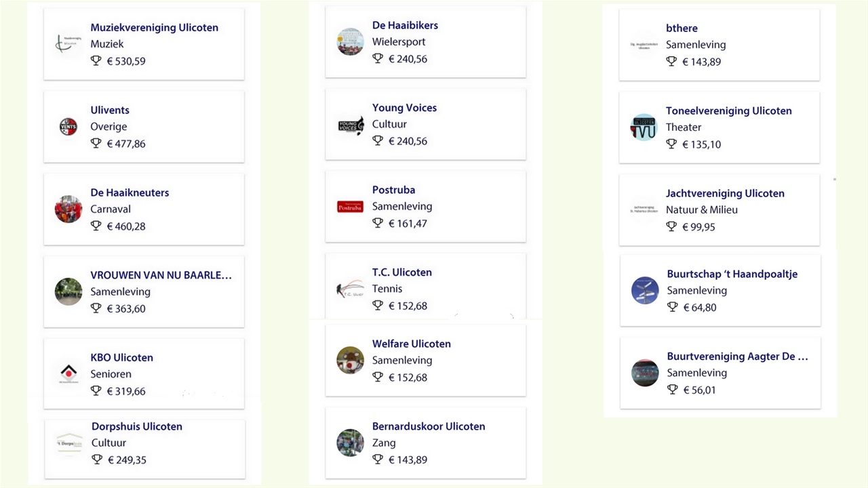Click trophy icon next to € 530,59
Screen dimensions: 868x488
click(96, 60)
